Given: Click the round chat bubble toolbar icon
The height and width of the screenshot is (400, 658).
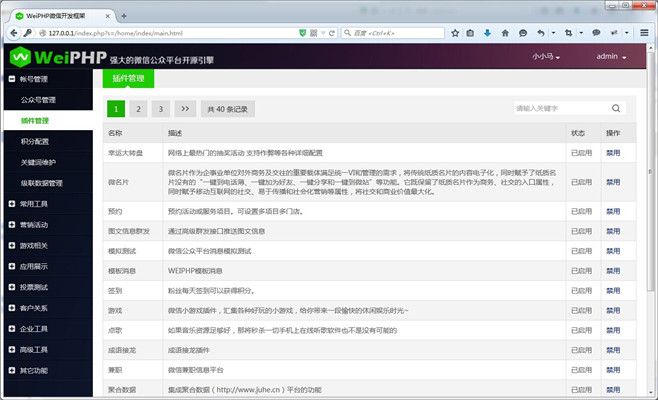Looking at the screenshot, I should pos(523,33).
